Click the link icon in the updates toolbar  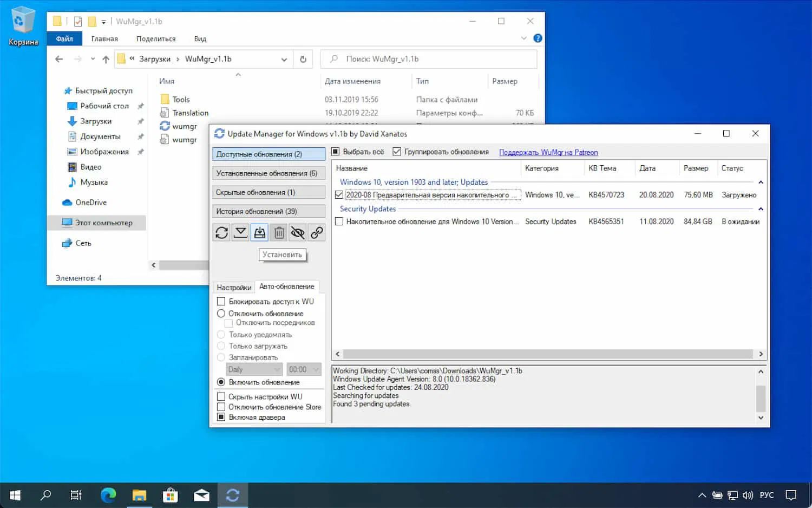pyautogui.click(x=317, y=232)
